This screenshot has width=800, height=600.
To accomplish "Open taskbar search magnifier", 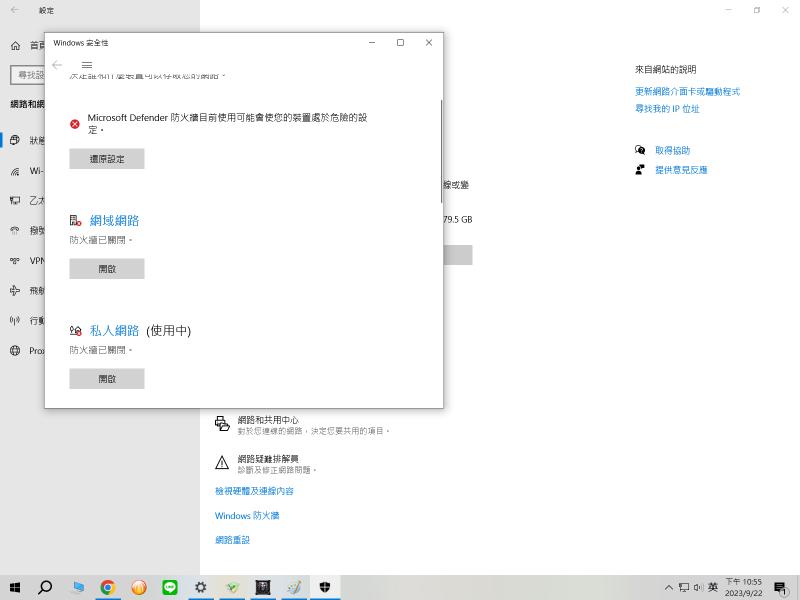I will [45, 587].
